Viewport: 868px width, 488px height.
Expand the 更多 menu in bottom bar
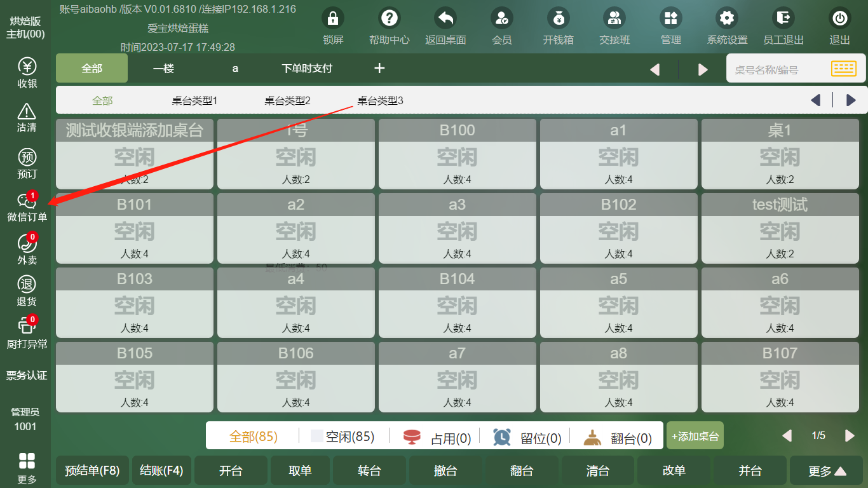827,471
